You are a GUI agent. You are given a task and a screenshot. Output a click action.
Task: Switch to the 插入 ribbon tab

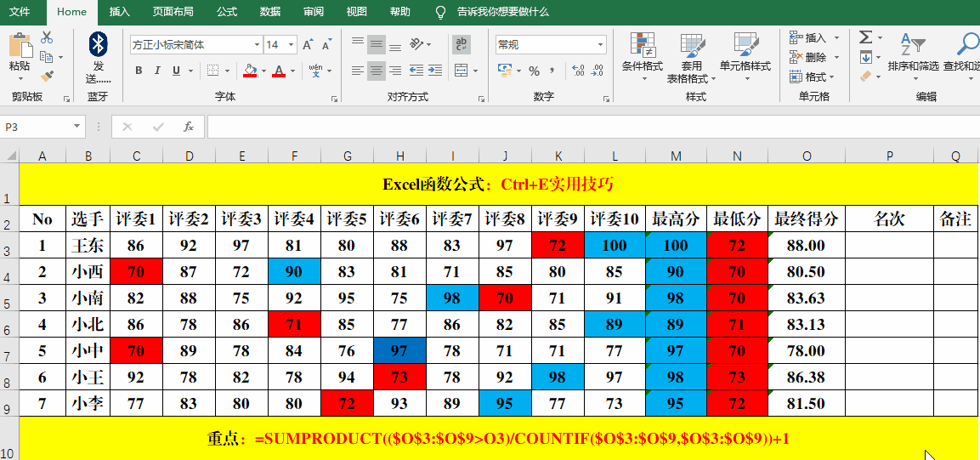120,12
